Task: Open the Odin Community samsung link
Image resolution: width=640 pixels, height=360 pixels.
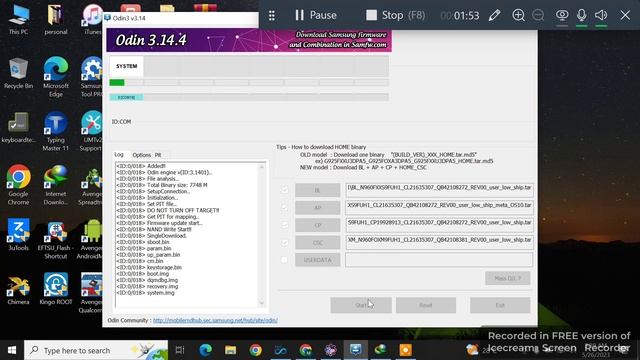Action: pos(215,320)
